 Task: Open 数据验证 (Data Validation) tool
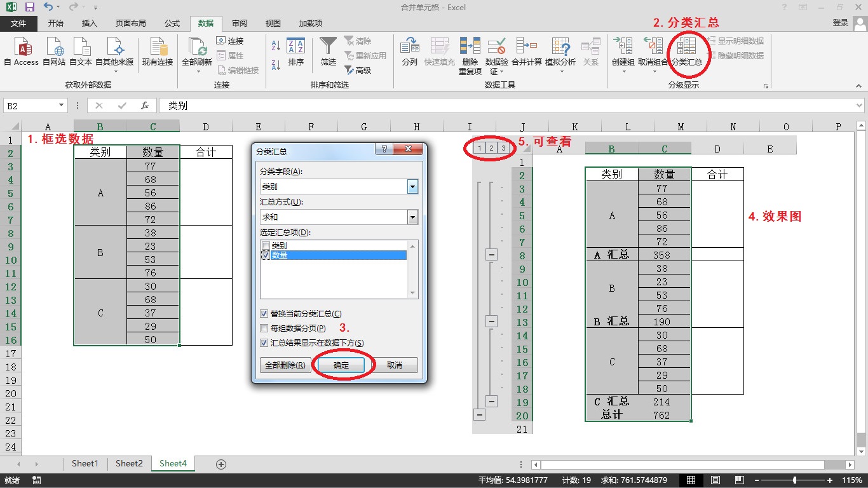click(496, 56)
